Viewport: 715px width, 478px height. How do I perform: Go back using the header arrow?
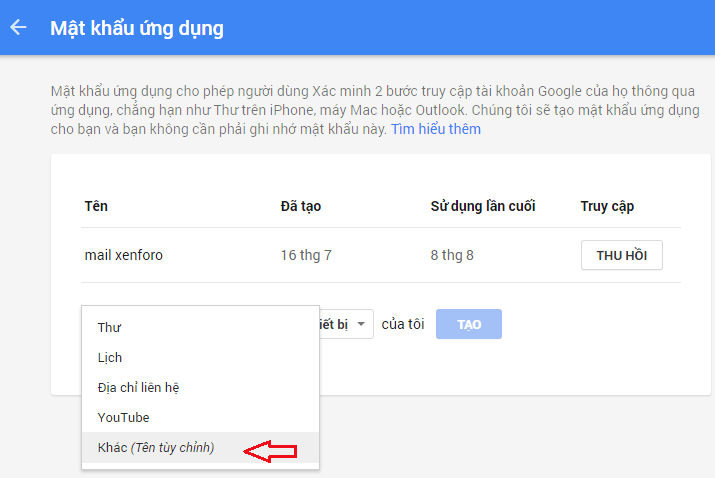click(18, 27)
